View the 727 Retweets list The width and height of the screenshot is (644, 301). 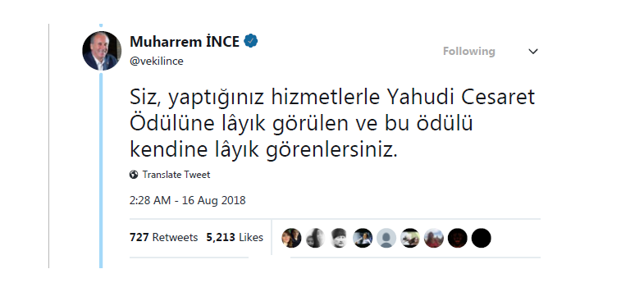tap(163, 237)
